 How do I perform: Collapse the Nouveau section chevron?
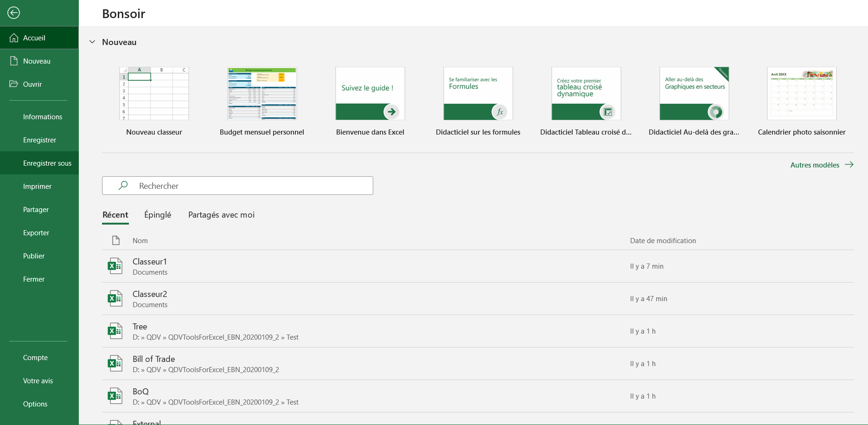(x=92, y=42)
